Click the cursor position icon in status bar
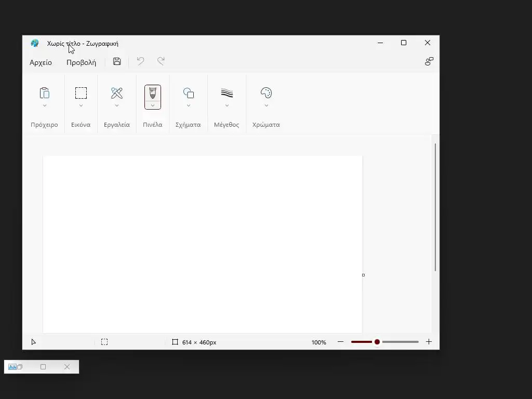Image resolution: width=532 pixels, height=399 pixels. pyautogui.click(x=33, y=342)
